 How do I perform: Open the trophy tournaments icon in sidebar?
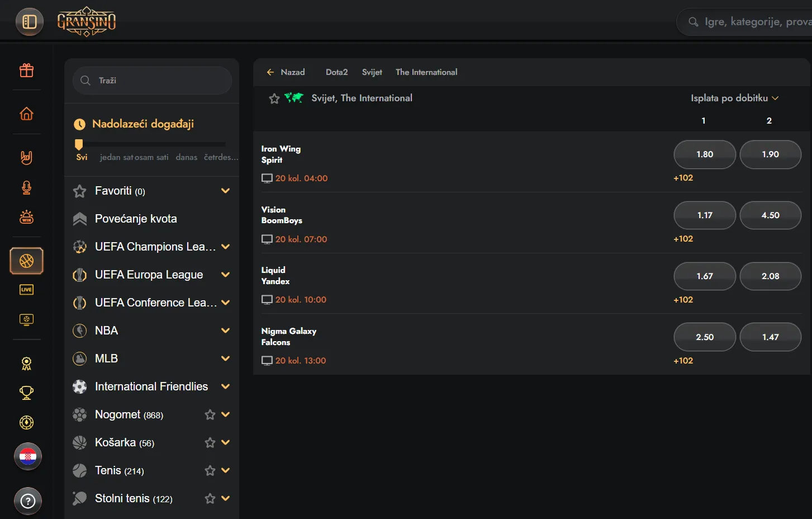26,393
